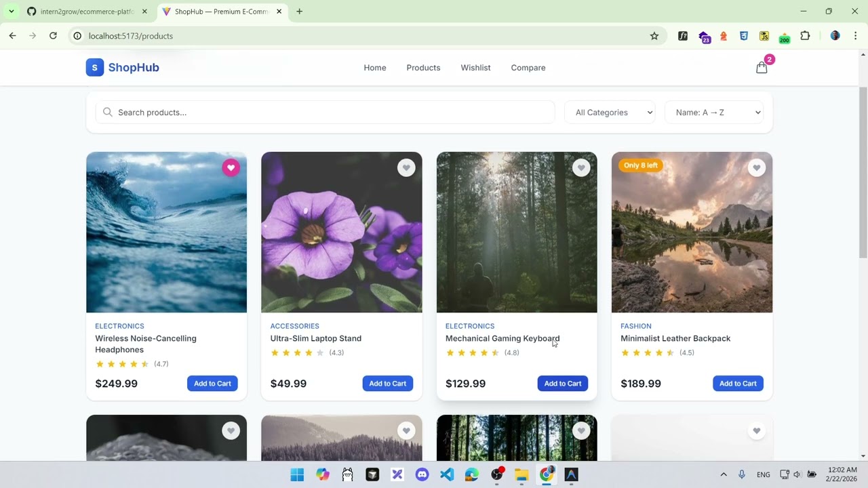The width and height of the screenshot is (868, 488).
Task: Open Mechanical Gaming Keyboard product title
Action: click(x=502, y=338)
